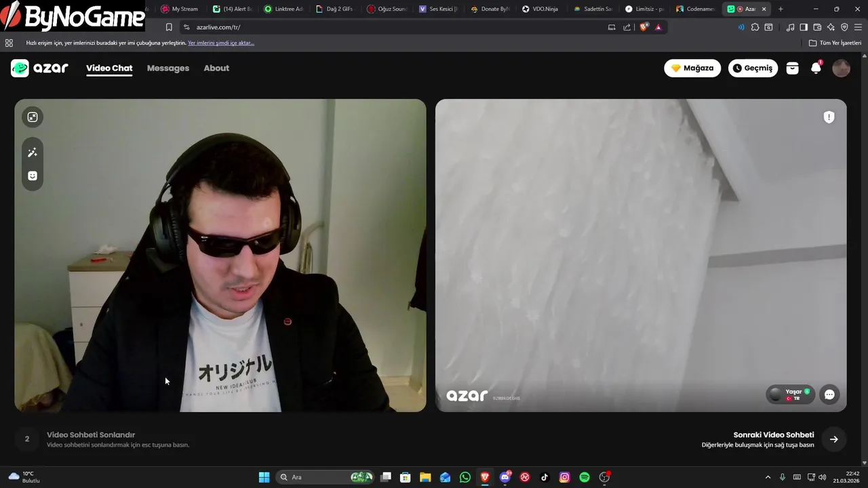Screen dimensions: 868x488
Task: Open browser extensions puzzle icon
Action: click(x=755, y=27)
